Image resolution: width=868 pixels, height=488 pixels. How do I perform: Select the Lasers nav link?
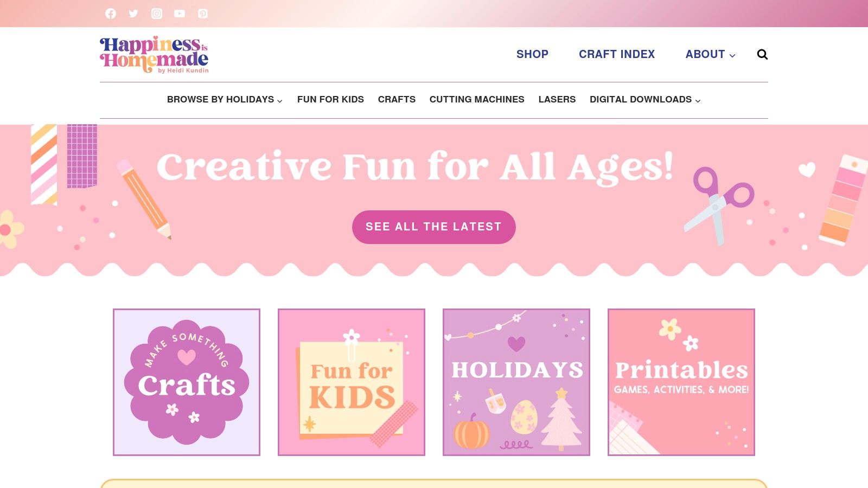pyautogui.click(x=557, y=100)
